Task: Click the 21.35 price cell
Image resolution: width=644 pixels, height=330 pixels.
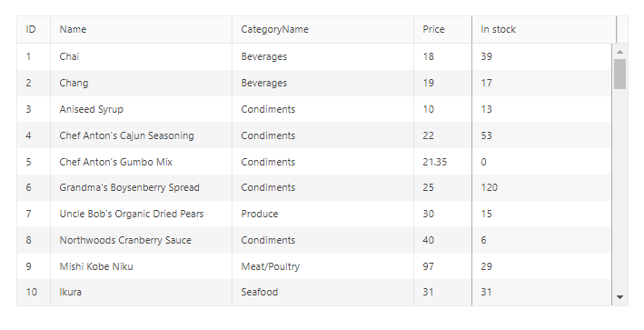Action: tap(442, 162)
